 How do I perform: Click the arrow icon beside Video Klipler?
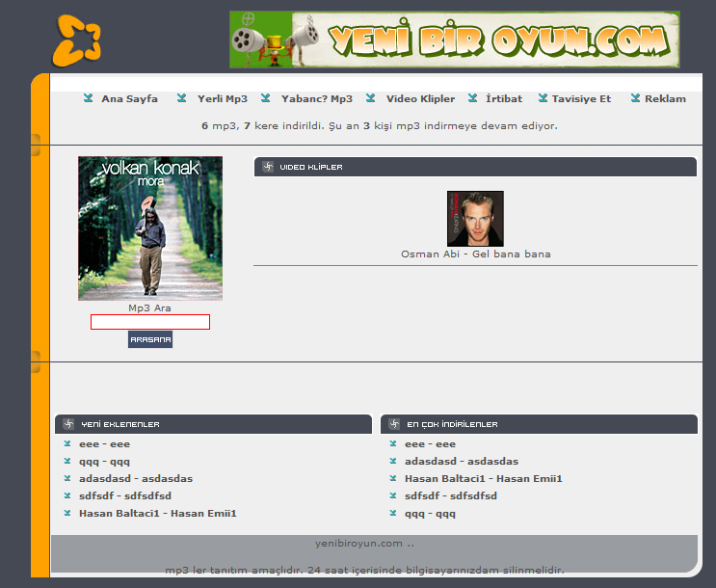tap(370, 98)
